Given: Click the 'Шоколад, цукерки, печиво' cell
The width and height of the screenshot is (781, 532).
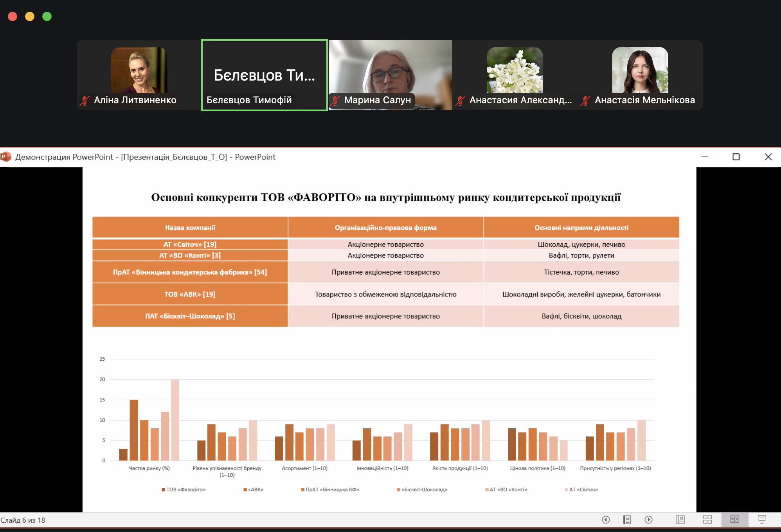Looking at the screenshot, I should 581,244.
